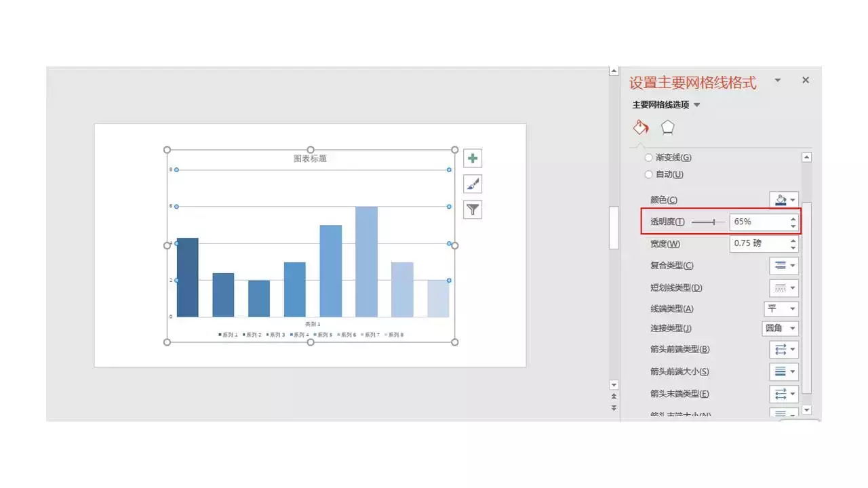Switch to the Effects pentagon icon tab
Viewport: 868px width, 488px height.
click(x=668, y=127)
